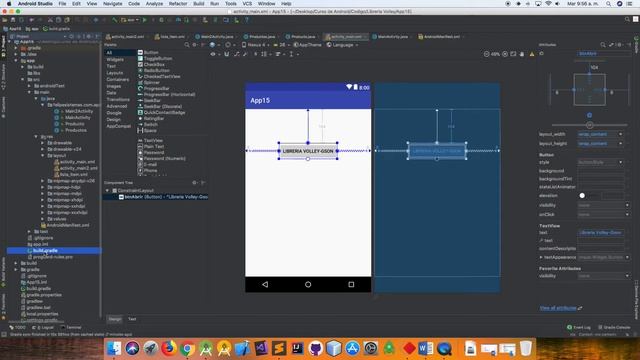Click the zoom-out icon beside 49%
Image resolution: width=640 pixels, height=360 pixels.
pyautogui.click(x=486, y=54)
